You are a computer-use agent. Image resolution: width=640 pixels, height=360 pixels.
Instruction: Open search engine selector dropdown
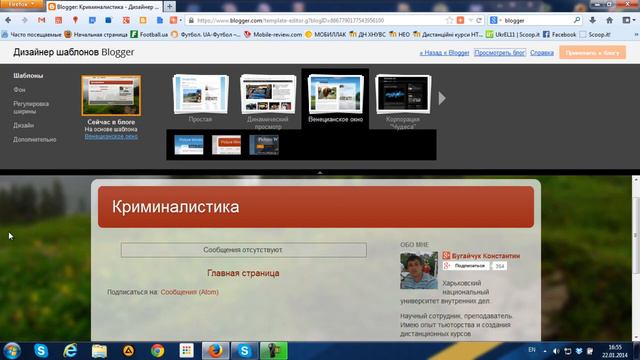pyautogui.click(x=496, y=20)
